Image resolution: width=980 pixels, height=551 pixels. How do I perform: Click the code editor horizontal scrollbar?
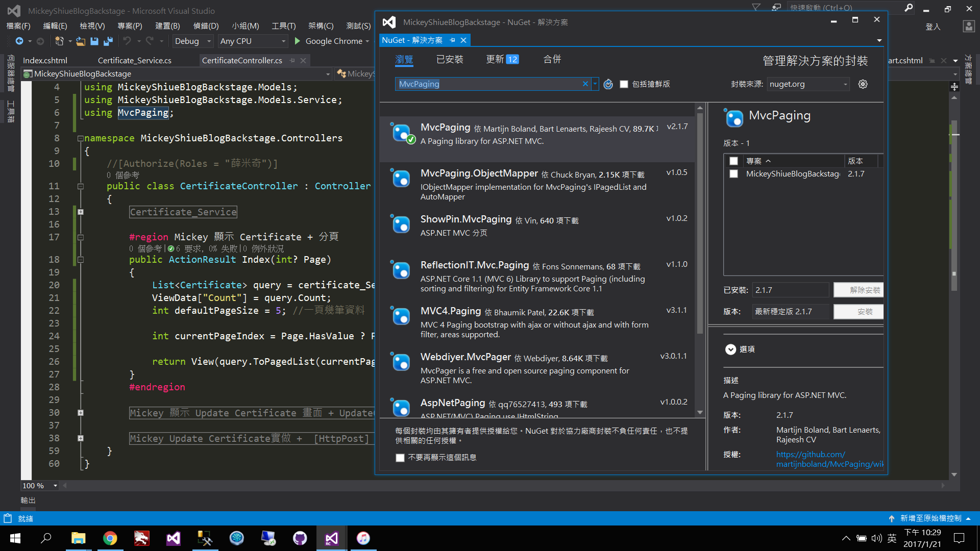tap(504, 486)
